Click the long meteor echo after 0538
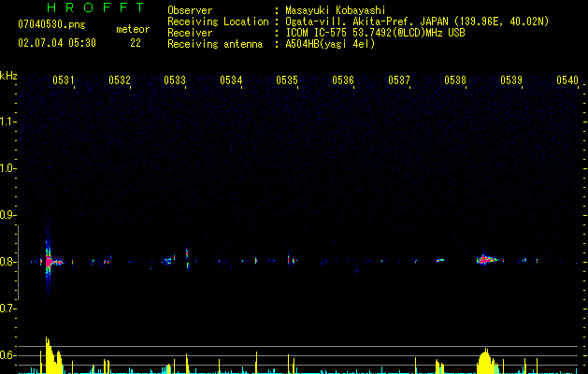588x374 pixels. coord(486,259)
